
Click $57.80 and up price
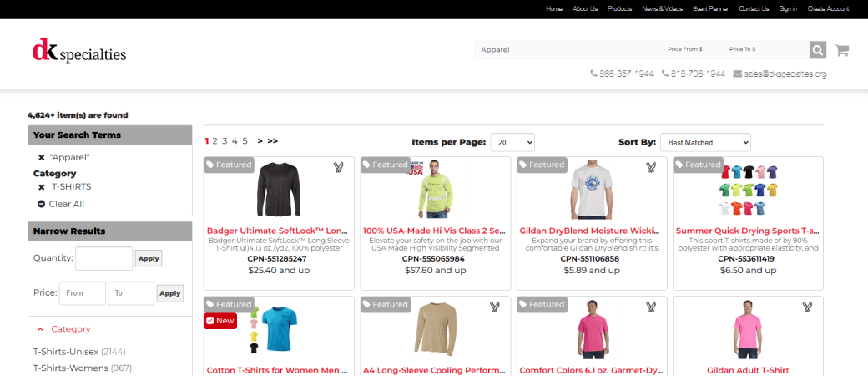(x=435, y=271)
